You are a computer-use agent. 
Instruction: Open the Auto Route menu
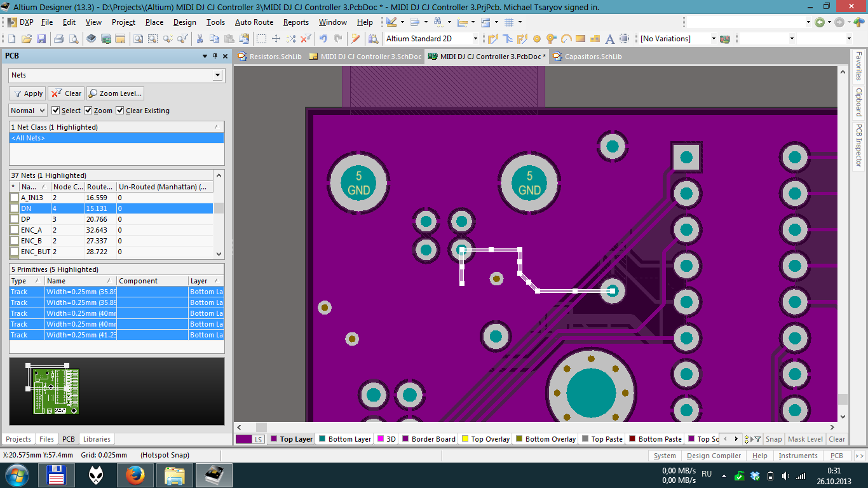[254, 22]
